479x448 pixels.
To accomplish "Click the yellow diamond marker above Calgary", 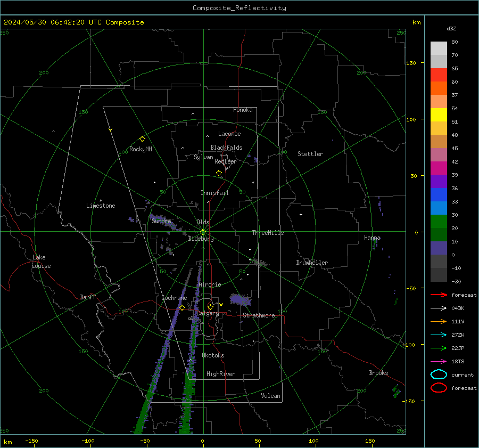I will point(210,307).
